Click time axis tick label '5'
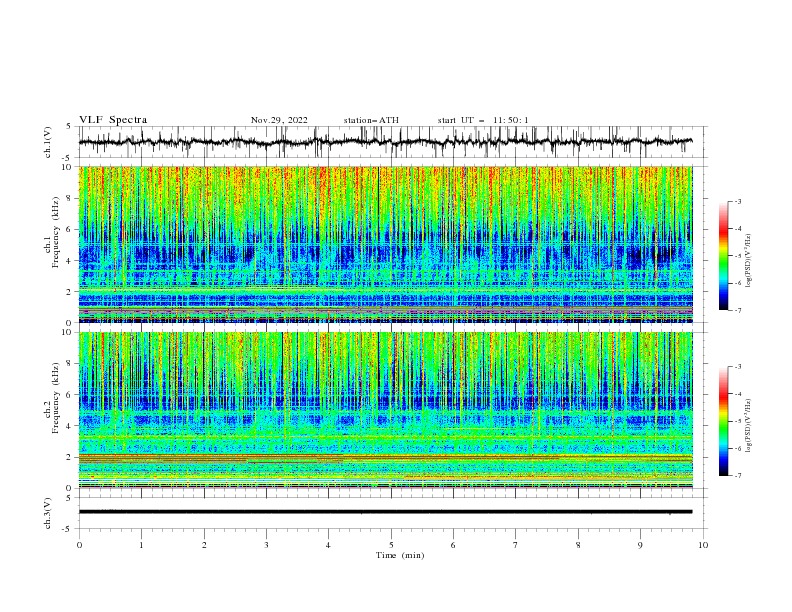The width and height of the screenshot is (792, 612). tap(391, 545)
